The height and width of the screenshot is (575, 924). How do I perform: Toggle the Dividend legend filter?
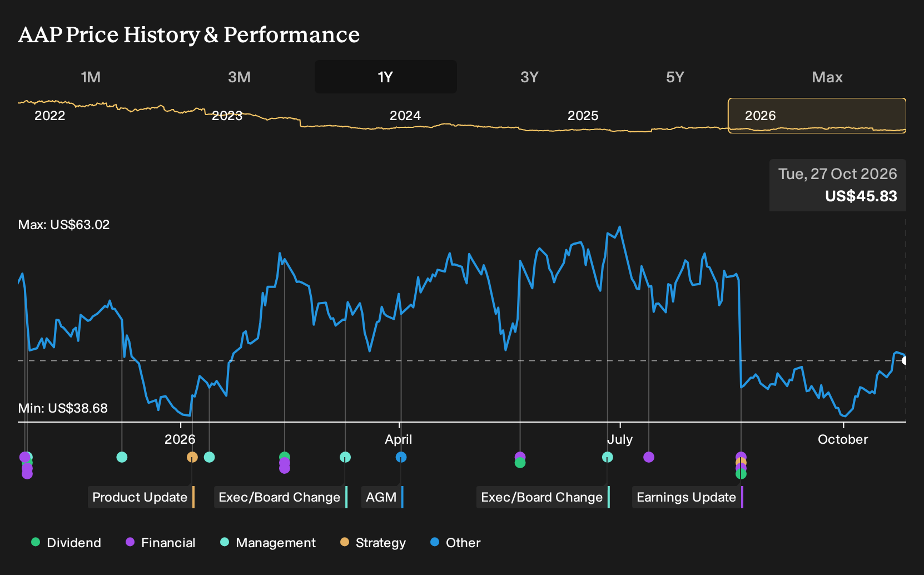point(66,543)
